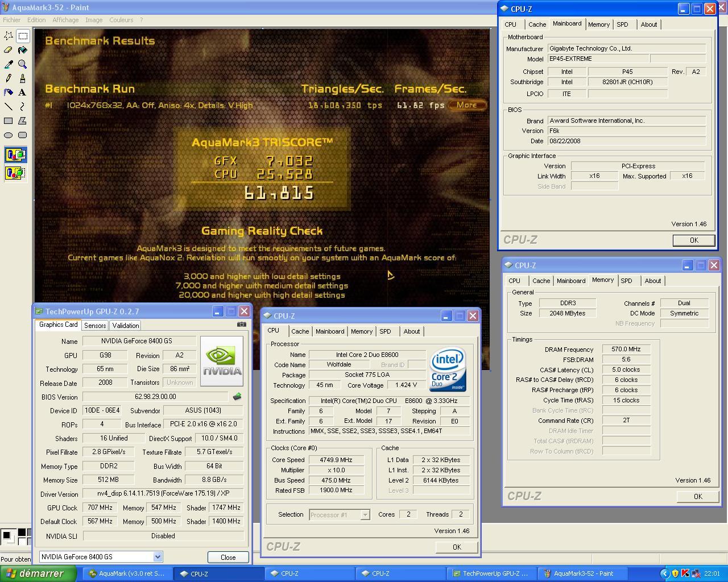Open SPD tab in bottom CPU-Z window
Screen dimensions: 728x582
pyautogui.click(x=385, y=331)
